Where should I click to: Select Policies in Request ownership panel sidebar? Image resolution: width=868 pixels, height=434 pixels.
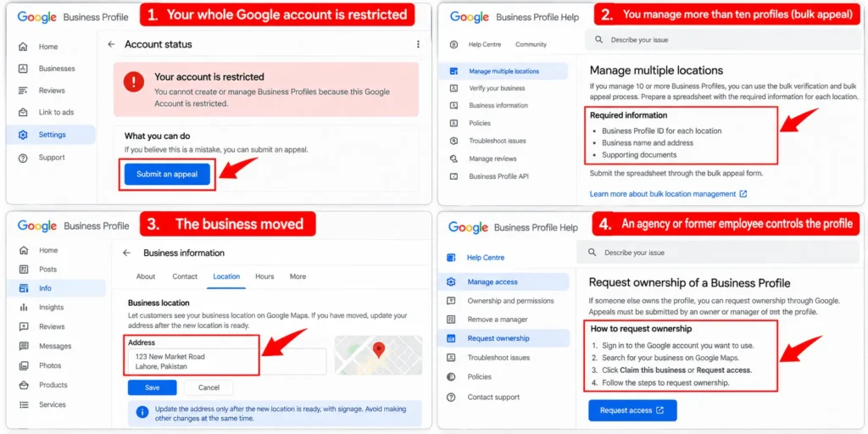click(x=480, y=376)
